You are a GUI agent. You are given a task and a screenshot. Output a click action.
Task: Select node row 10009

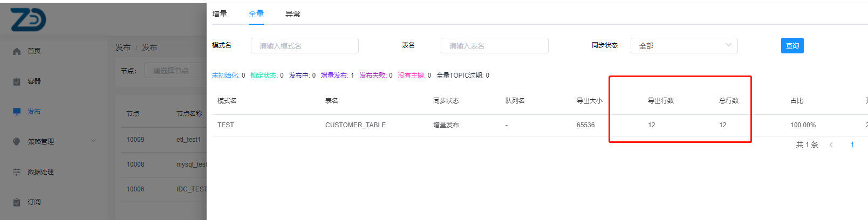click(x=135, y=140)
